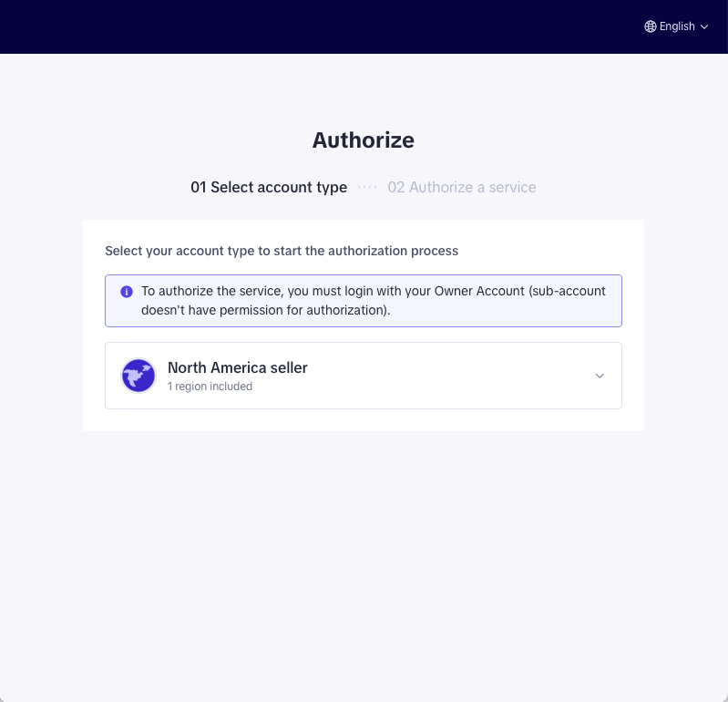Click inside the white authorization card
The width and height of the screenshot is (728, 702).
364,420
